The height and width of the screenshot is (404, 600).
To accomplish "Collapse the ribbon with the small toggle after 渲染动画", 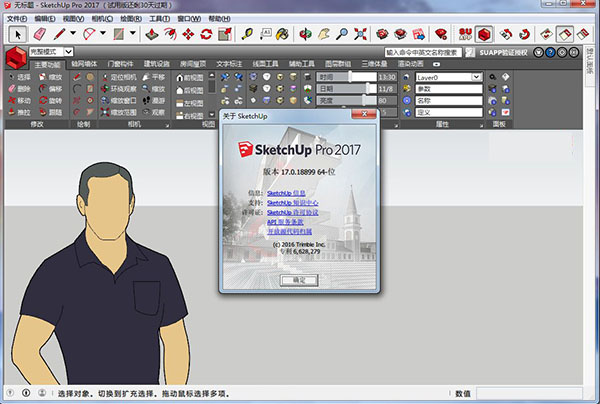I will [436, 64].
